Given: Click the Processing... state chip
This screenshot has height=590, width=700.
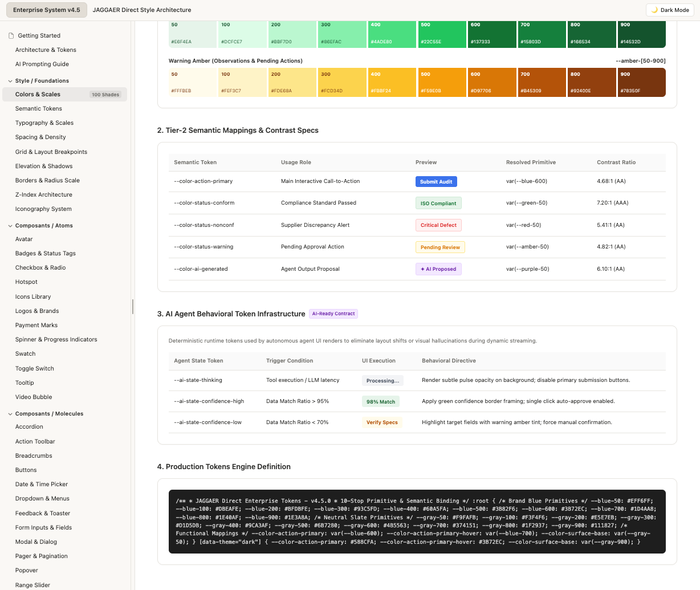Looking at the screenshot, I should [x=383, y=380].
